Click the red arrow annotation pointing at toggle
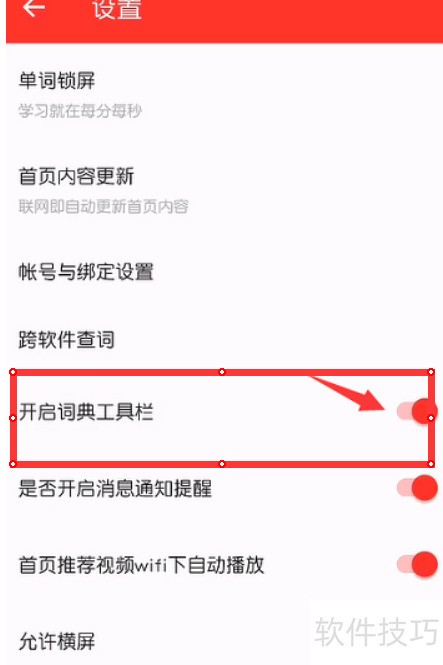 coord(348,394)
